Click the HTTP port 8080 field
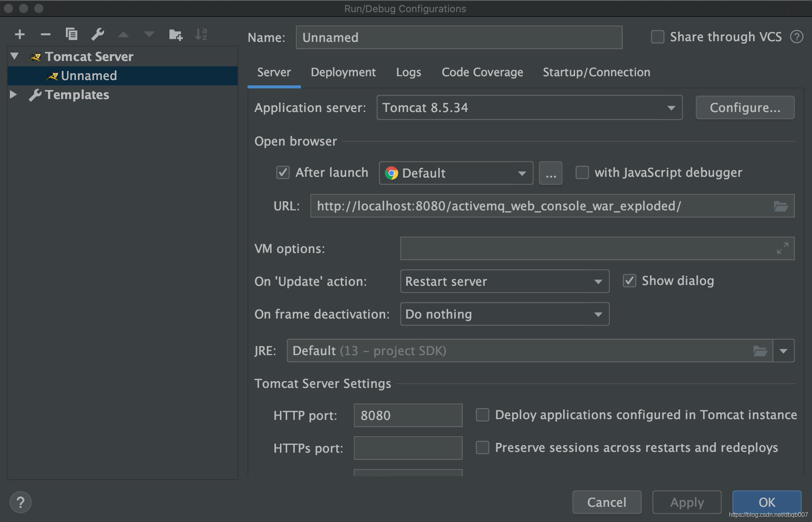 point(408,415)
